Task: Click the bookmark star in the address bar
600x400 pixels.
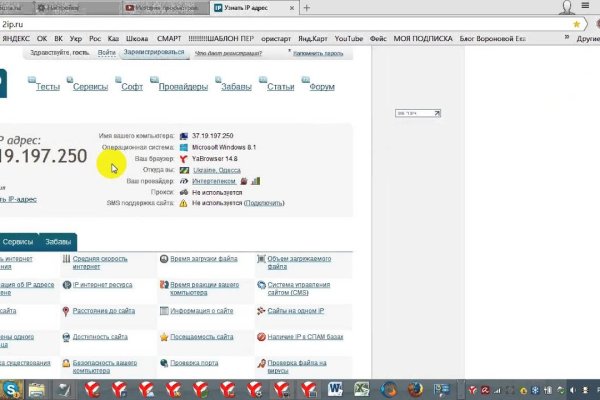Action: coord(577,23)
